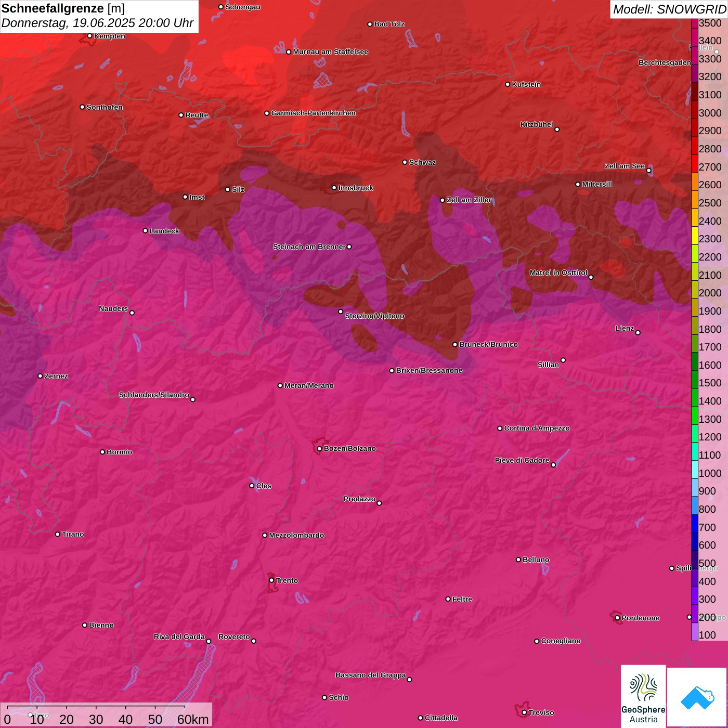728x728 pixels.
Task: Click the 'Schlanders/Silandro' label
Action: pos(154,395)
